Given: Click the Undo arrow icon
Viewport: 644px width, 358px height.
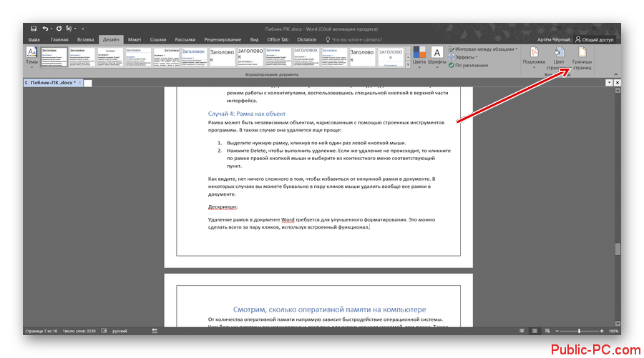Looking at the screenshot, I should pyautogui.click(x=45, y=29).
